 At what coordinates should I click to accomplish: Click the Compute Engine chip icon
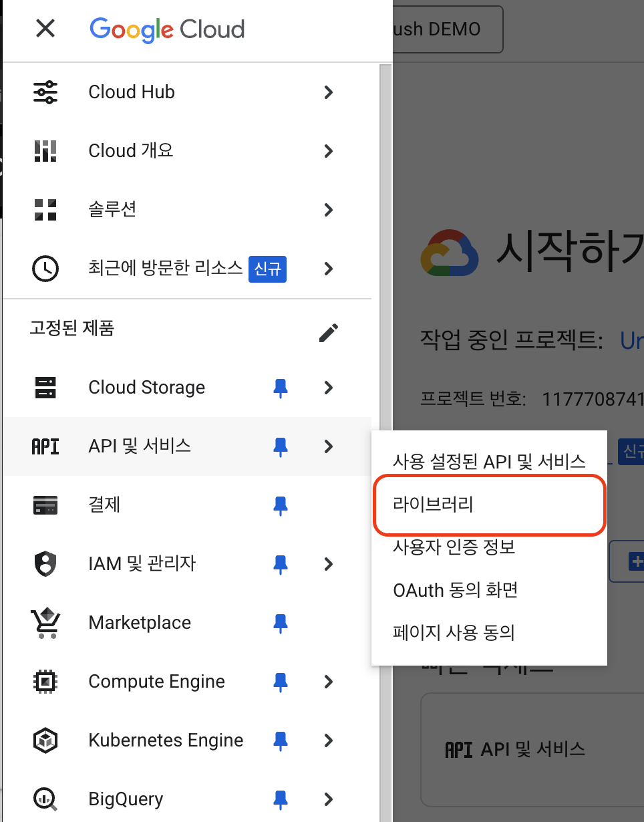click(x=45, y=682)
